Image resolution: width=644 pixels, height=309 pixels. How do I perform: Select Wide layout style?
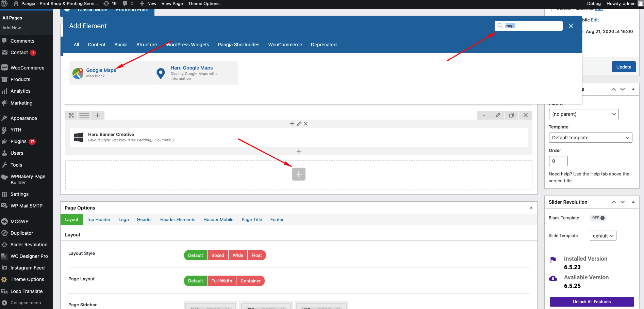pos(238,255)
